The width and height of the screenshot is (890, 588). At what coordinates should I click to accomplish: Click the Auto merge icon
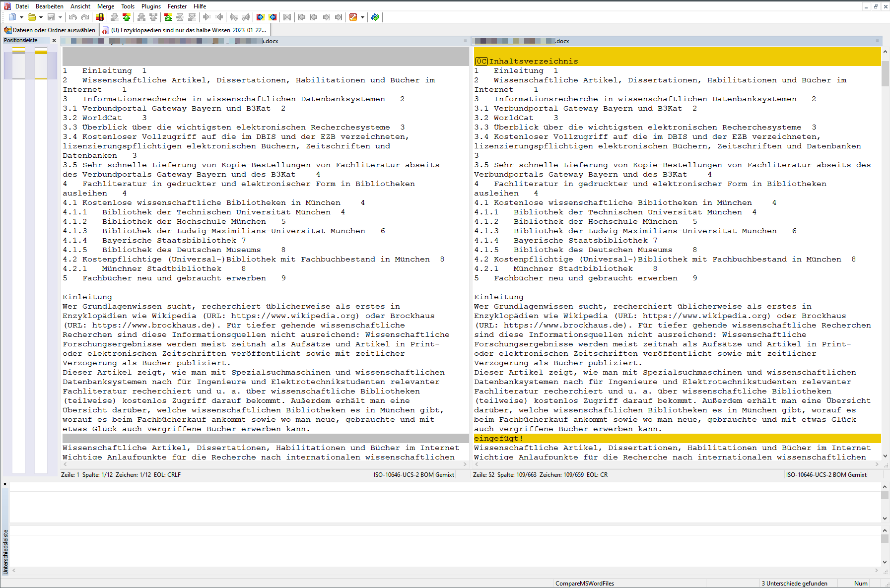coord(287,17)
